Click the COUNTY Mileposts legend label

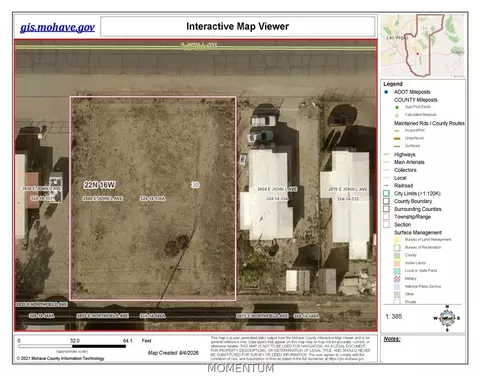[x=416, y=100]
